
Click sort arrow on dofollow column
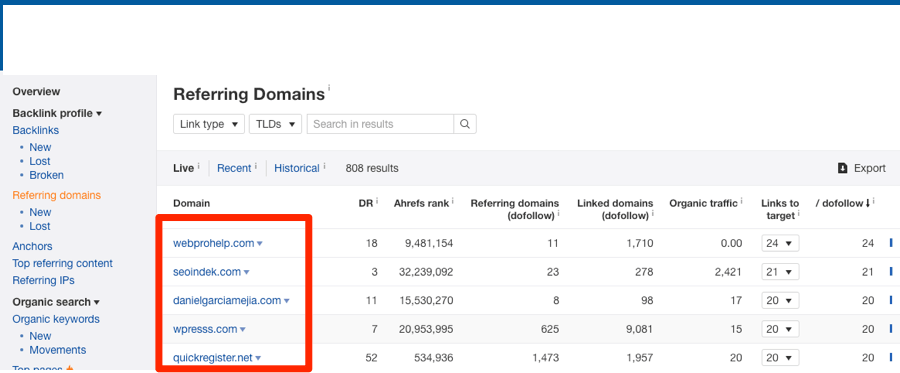pyautogui.click(x=867, y=204)
